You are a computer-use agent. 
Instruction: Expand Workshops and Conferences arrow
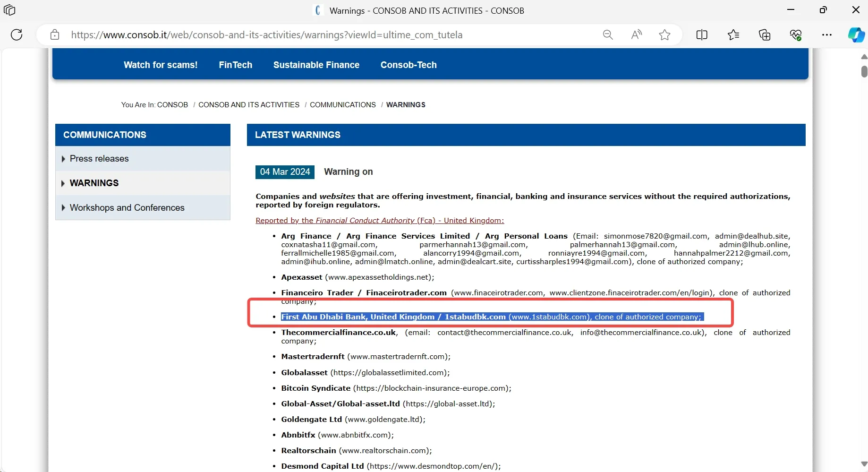tap(63, 208)
